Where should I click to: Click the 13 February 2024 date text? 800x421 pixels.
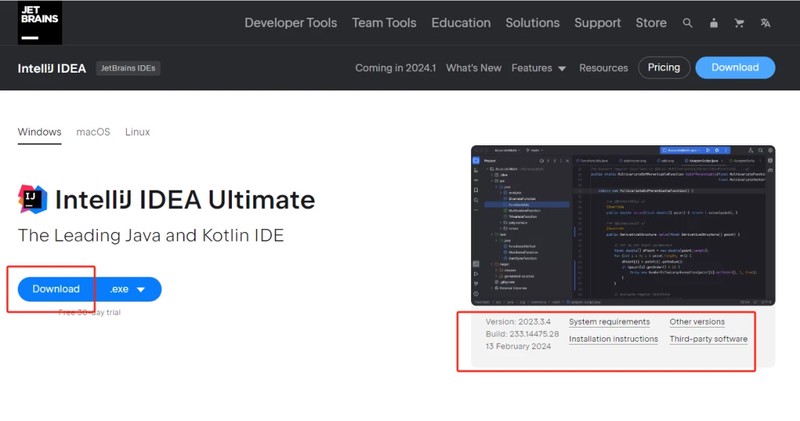pos(518,346)
